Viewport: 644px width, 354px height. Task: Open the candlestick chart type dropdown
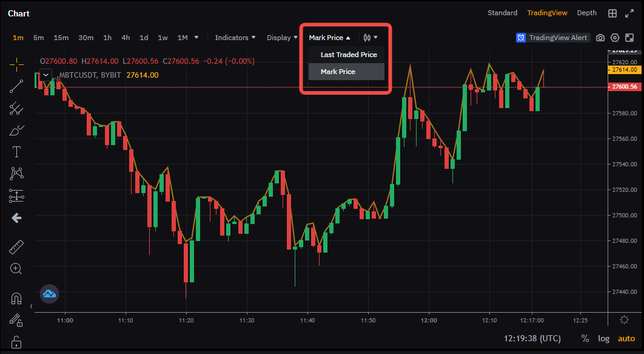[370, 38]
